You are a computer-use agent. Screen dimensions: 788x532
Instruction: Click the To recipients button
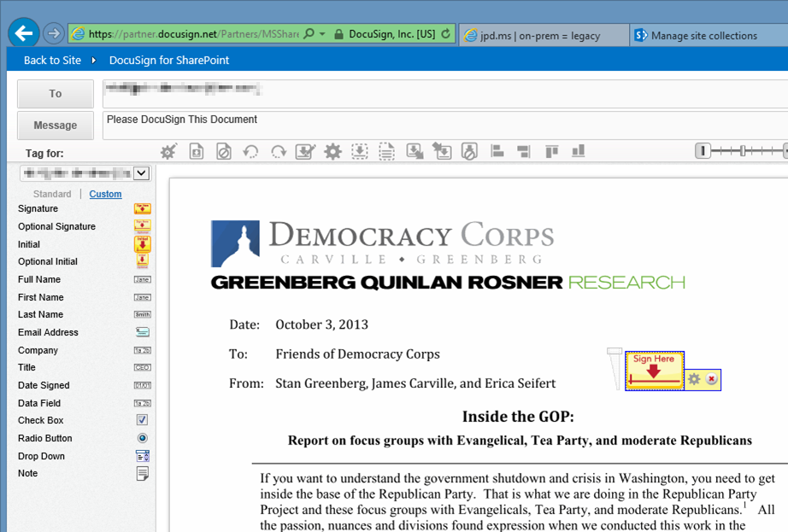[56, 94]
